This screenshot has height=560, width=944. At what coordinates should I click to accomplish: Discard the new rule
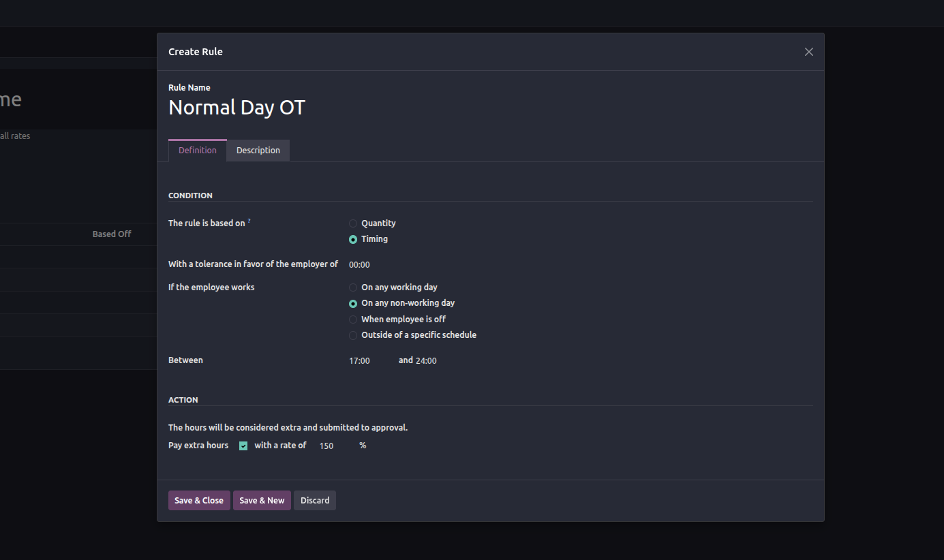tap(315, 501)
